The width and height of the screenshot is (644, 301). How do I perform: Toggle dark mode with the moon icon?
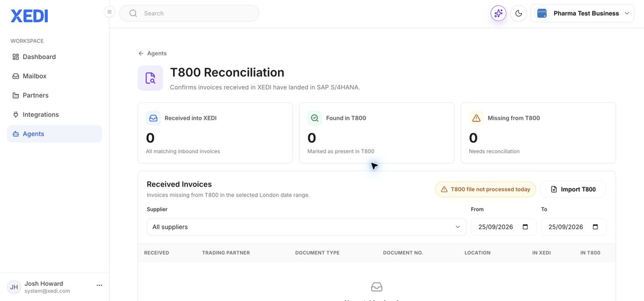click(519, 14)
